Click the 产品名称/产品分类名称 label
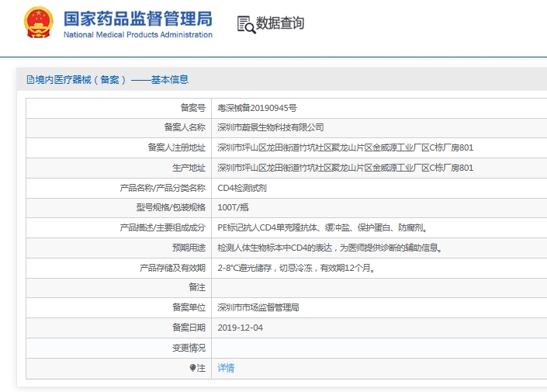The height and width of the screenshot is (392, 547). 163,188
